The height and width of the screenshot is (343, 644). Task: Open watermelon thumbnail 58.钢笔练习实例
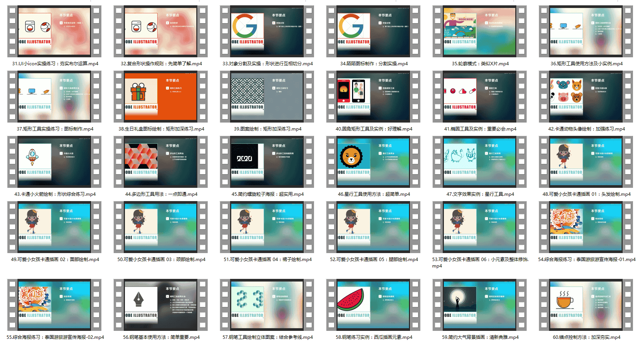[373, 305]
